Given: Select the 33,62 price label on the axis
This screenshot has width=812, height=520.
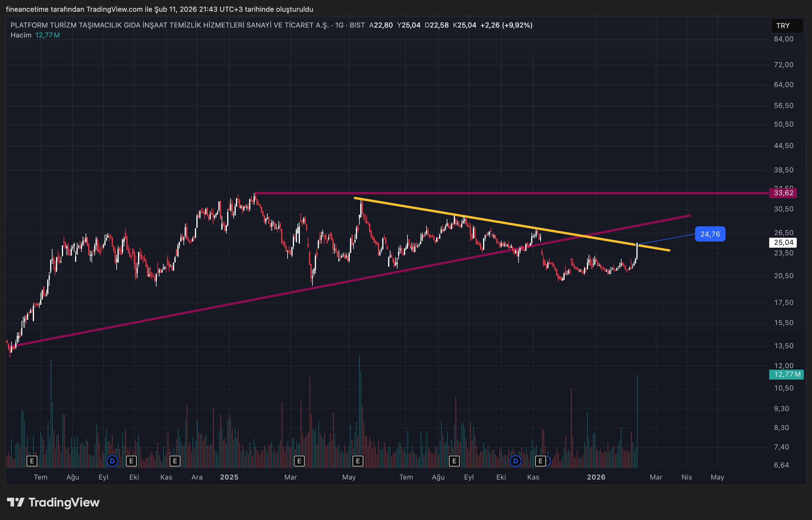Looking at the screenshot, I should click(783, 193).
